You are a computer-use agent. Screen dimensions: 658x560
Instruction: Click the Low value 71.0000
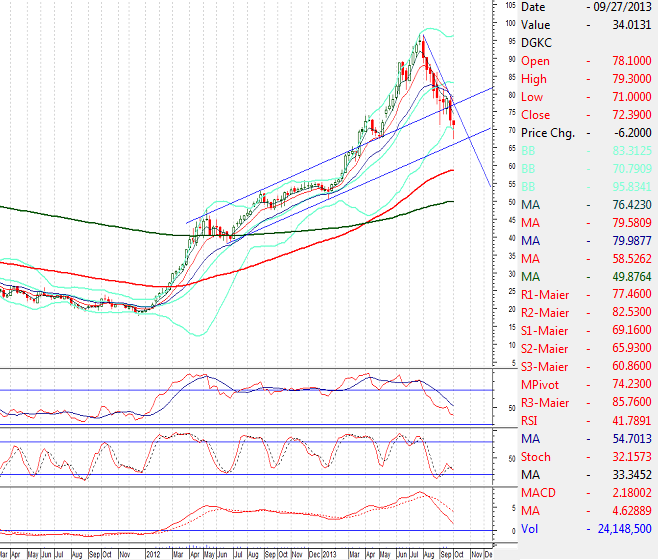point(628,97)
